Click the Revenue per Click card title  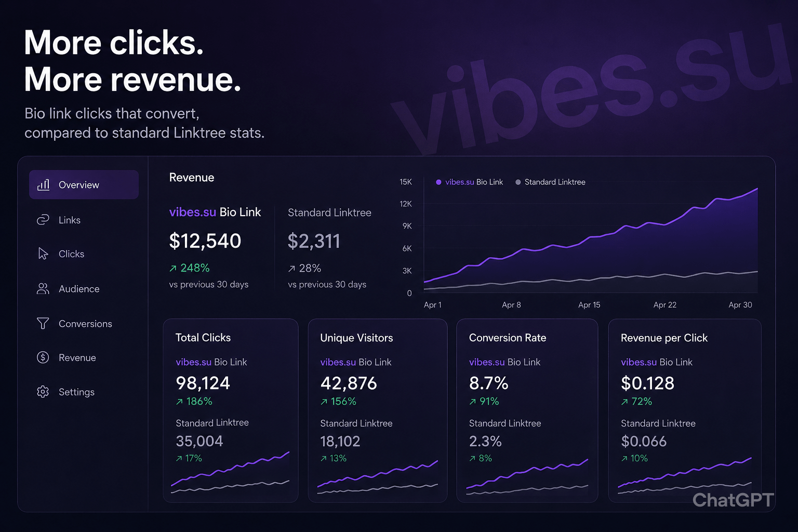[x=664, y=338]
